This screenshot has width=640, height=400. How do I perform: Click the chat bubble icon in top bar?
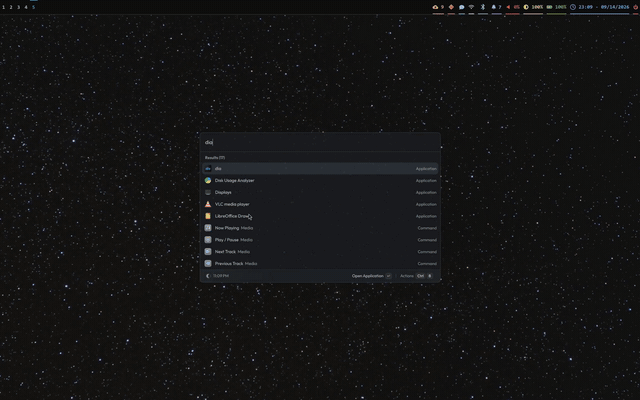(x=462, y=7)
